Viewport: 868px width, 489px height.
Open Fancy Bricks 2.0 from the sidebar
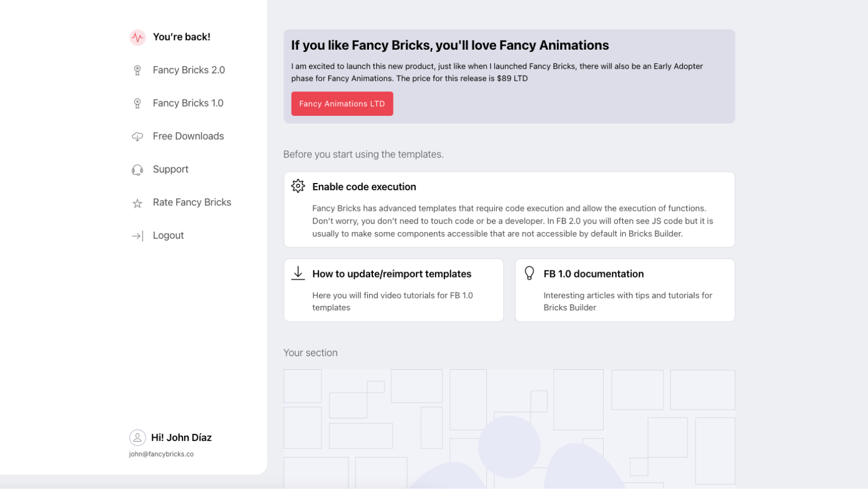189,70
